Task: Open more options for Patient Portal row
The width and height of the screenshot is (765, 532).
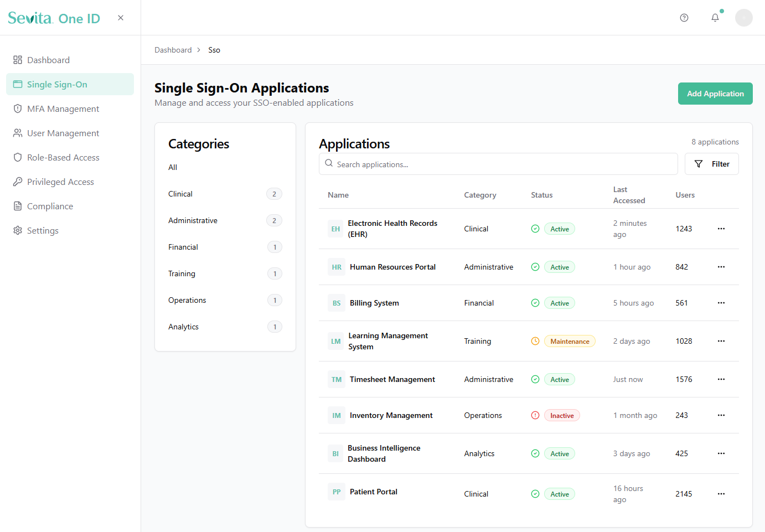Action: click(x=721, y=494)
